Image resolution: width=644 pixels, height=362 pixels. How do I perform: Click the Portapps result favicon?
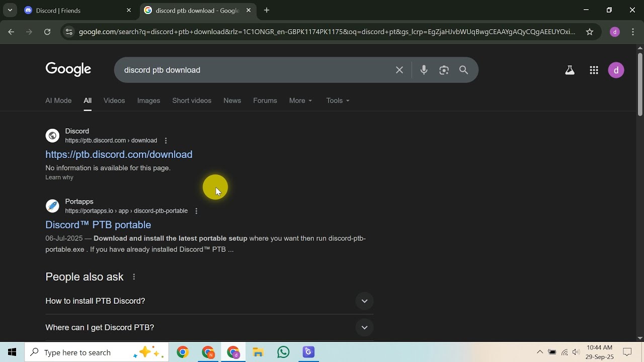tap(52, 206)
